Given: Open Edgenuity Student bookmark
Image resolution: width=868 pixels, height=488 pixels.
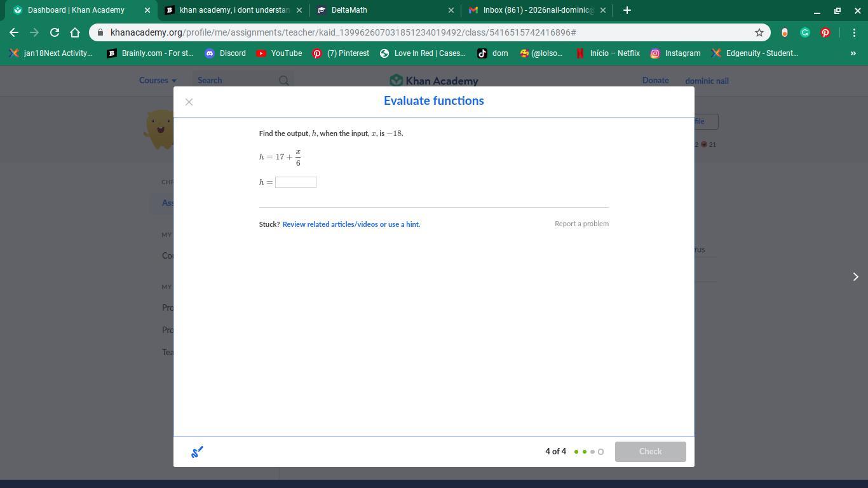Looking at the screenshot, I should [755, 53].
